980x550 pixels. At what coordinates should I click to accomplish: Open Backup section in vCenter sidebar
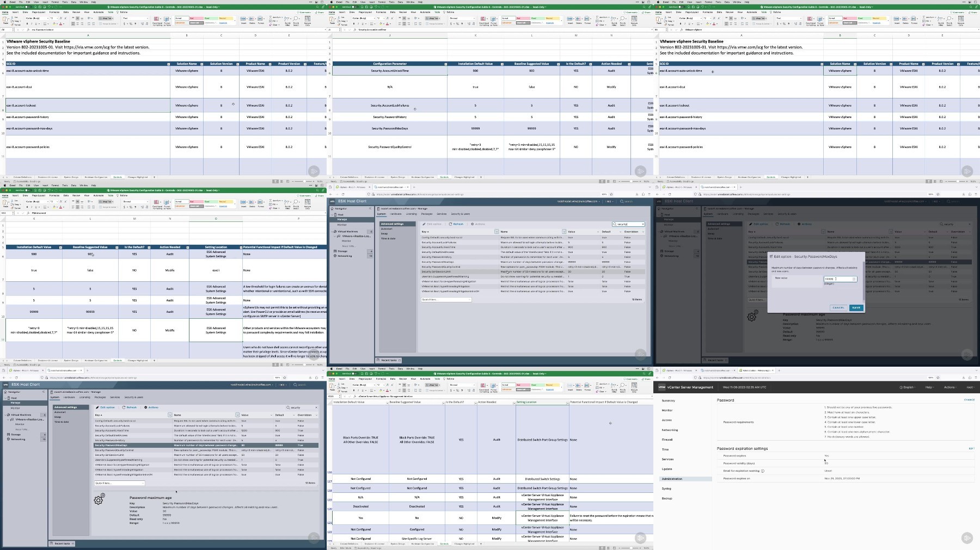[x=666, y=498]
